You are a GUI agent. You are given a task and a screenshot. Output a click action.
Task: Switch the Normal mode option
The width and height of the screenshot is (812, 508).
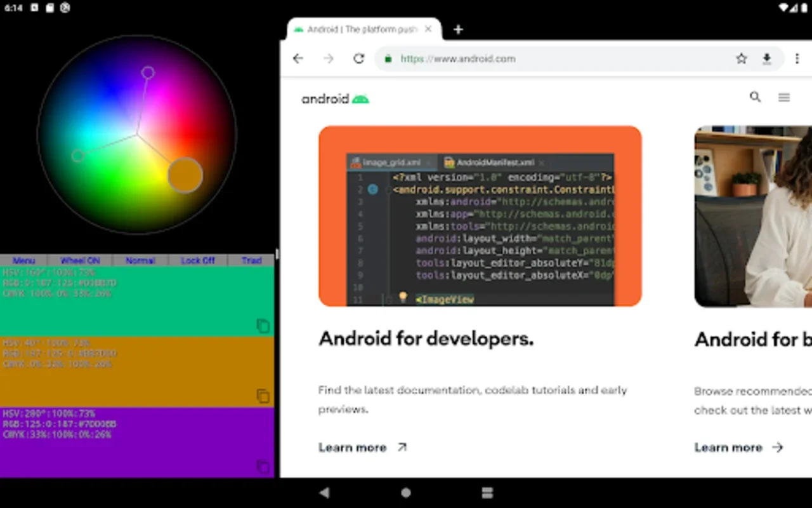tap(140, 260)
